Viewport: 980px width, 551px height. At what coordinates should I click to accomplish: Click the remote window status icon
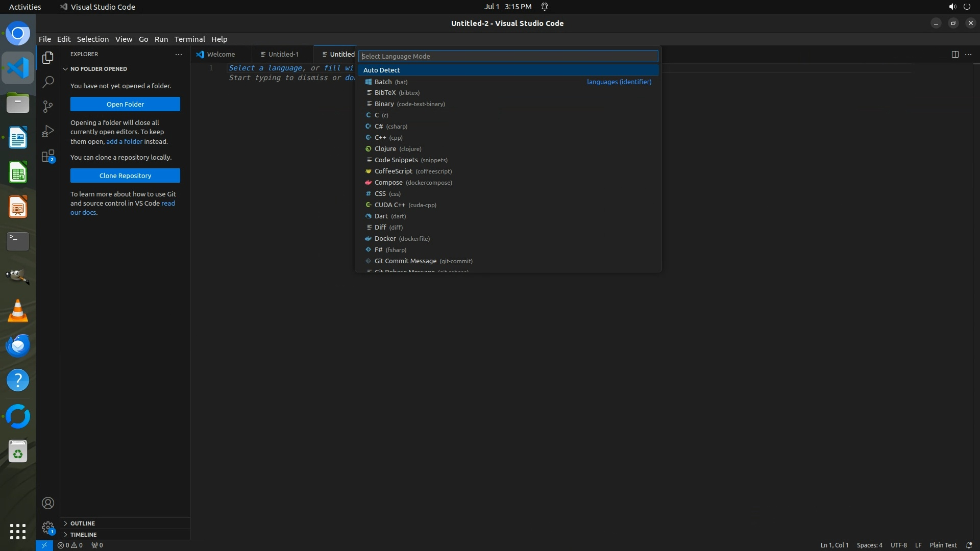pos(44,545)
